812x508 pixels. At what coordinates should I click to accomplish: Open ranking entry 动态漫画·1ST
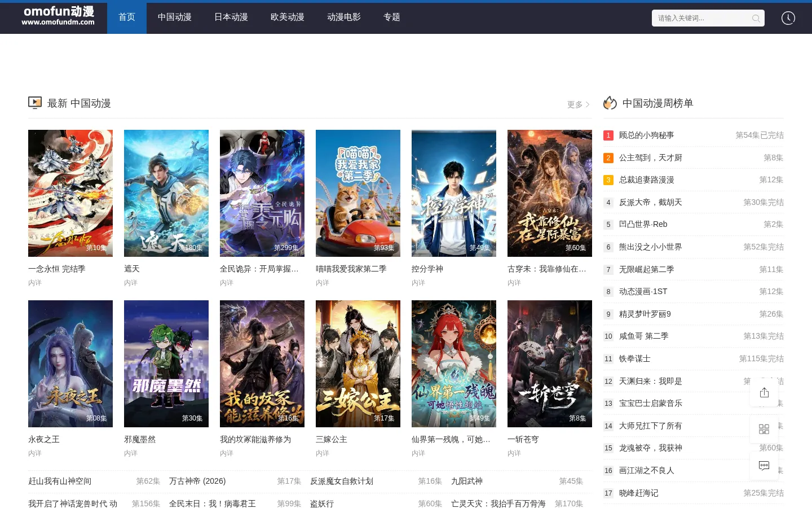643,291
